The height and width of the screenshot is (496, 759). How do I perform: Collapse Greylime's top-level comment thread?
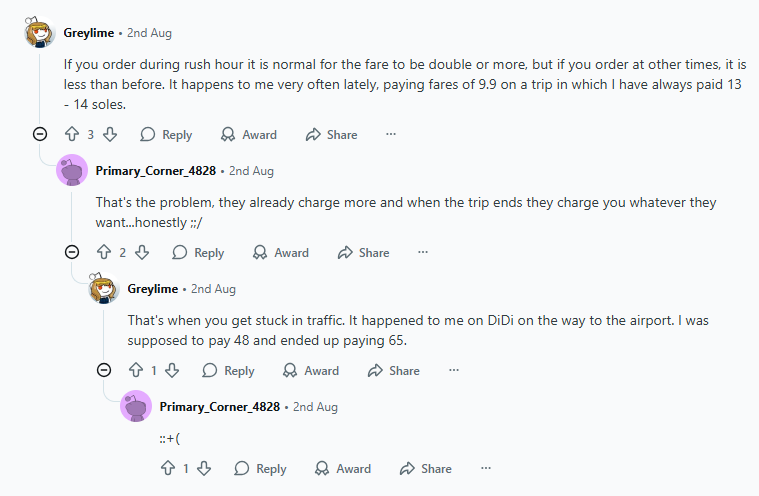[x=40, y=134]
